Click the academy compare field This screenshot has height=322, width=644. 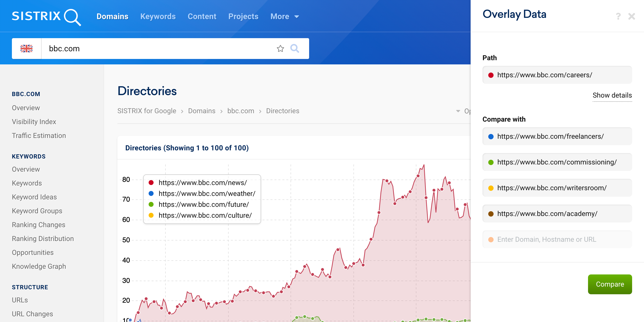click(x=557, y=214)
